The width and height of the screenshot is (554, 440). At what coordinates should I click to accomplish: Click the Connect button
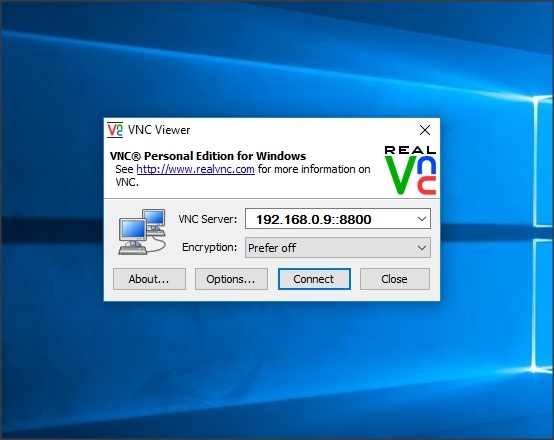pyautogui.click(x=314, y=279)
